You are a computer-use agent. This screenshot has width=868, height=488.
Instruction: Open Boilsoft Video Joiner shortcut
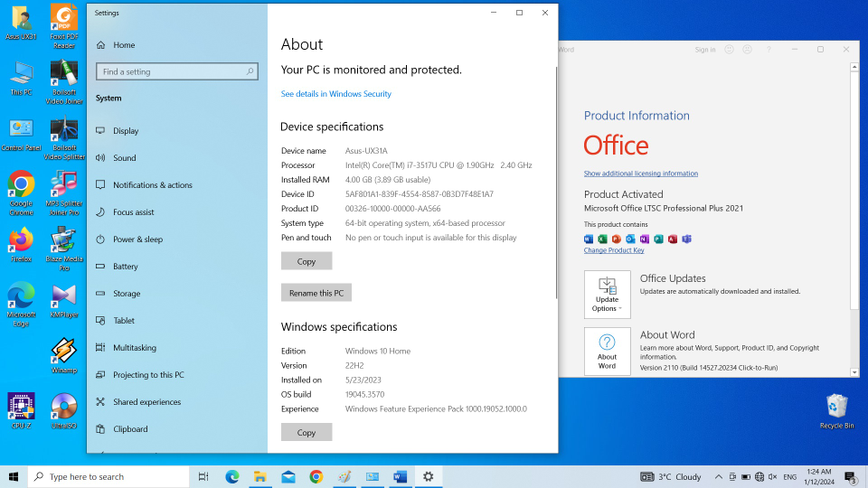coord(63,82)
